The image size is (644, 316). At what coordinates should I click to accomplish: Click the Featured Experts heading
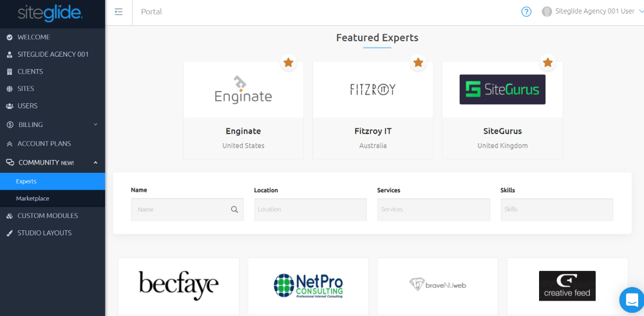click(x=377, y=38)
